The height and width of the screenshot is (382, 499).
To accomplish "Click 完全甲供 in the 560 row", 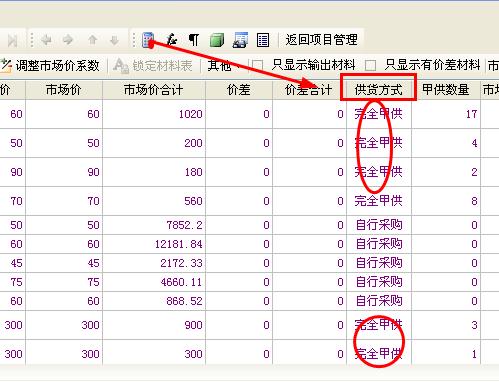I will pyautogui.click(x=379, y=201).
